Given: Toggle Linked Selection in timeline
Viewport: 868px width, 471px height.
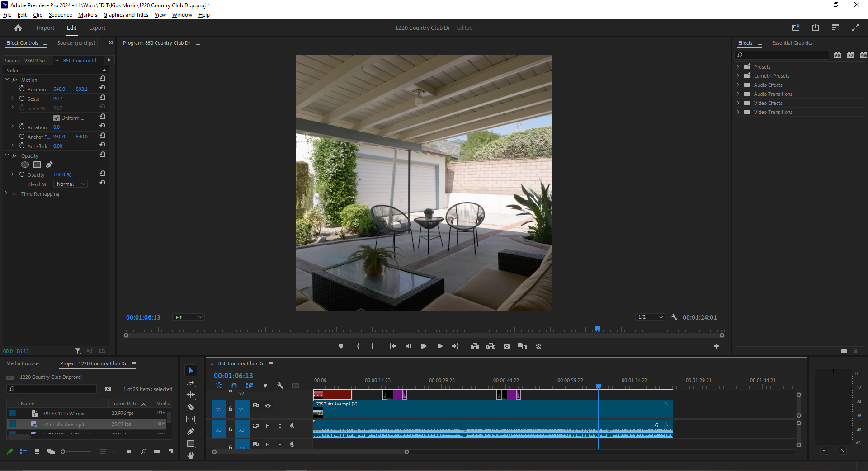Looking at the screenshot, I should (250, 386).
